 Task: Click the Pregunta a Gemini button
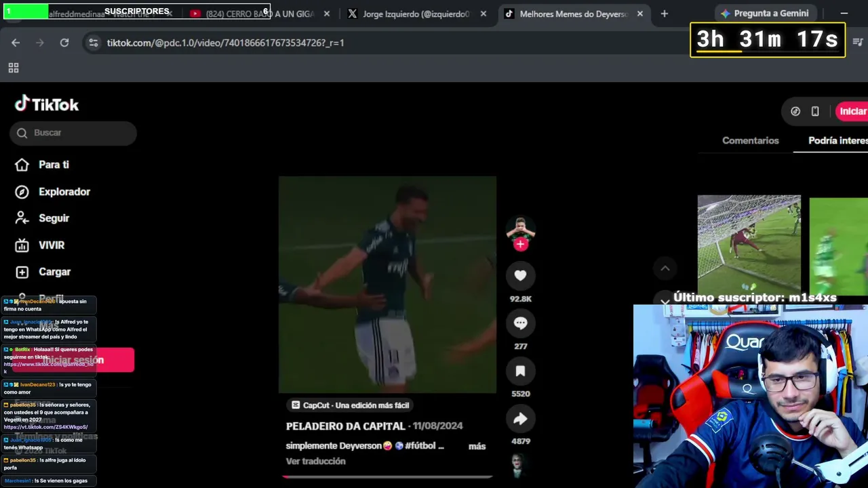tap(764, 14)
